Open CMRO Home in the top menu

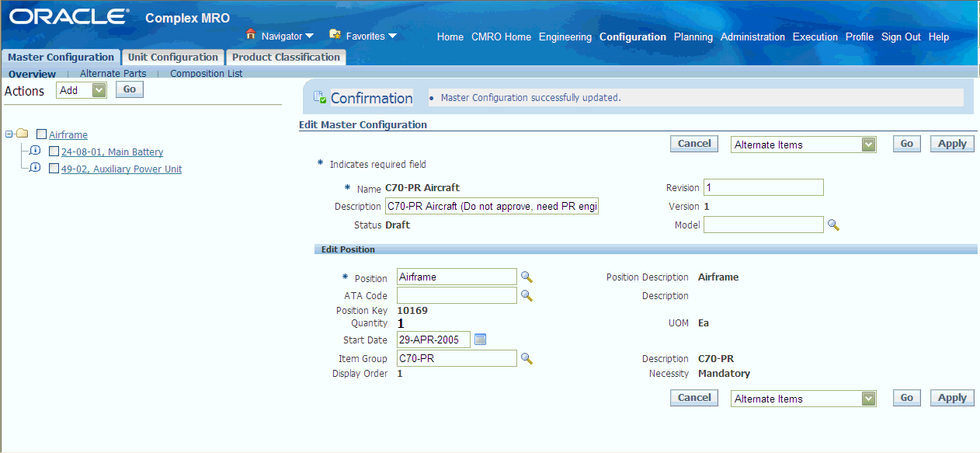click(x=502, y=37)
